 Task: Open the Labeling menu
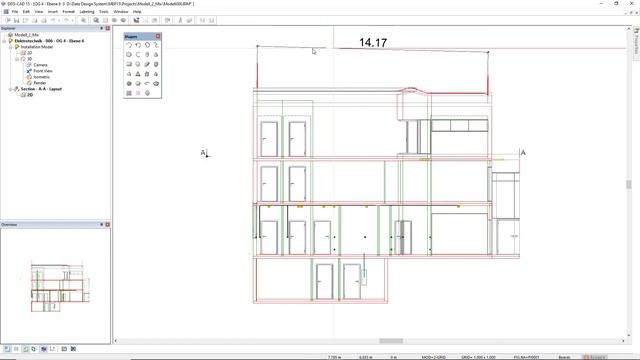(87, 12)
